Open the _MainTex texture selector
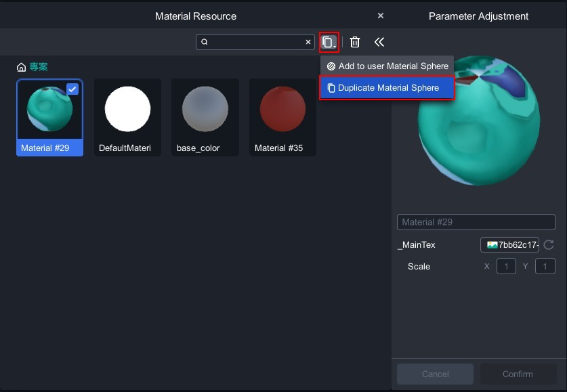This screenshot has height=392, width=567. pos(509,245)
